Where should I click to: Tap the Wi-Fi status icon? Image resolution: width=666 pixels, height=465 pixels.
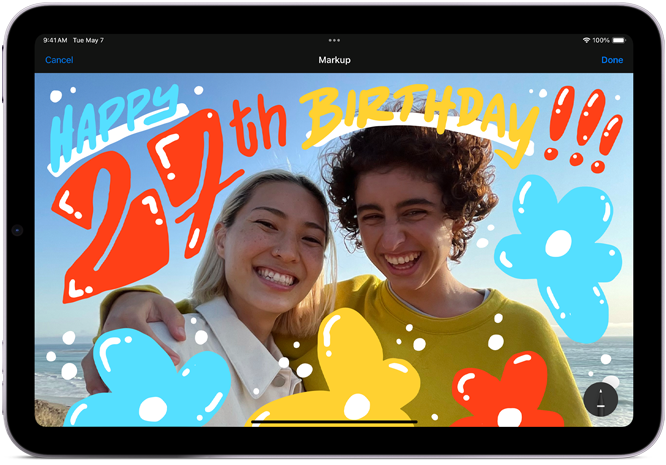coord(586,40)
